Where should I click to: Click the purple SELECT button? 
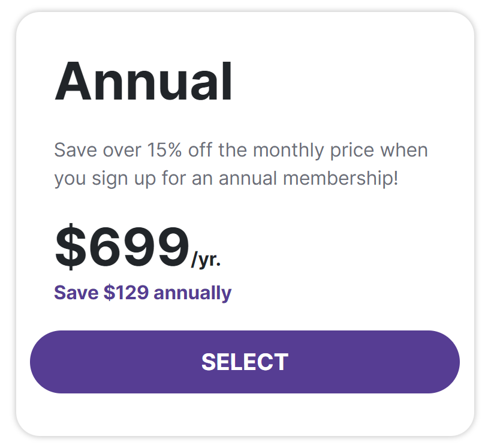[245, 362]
